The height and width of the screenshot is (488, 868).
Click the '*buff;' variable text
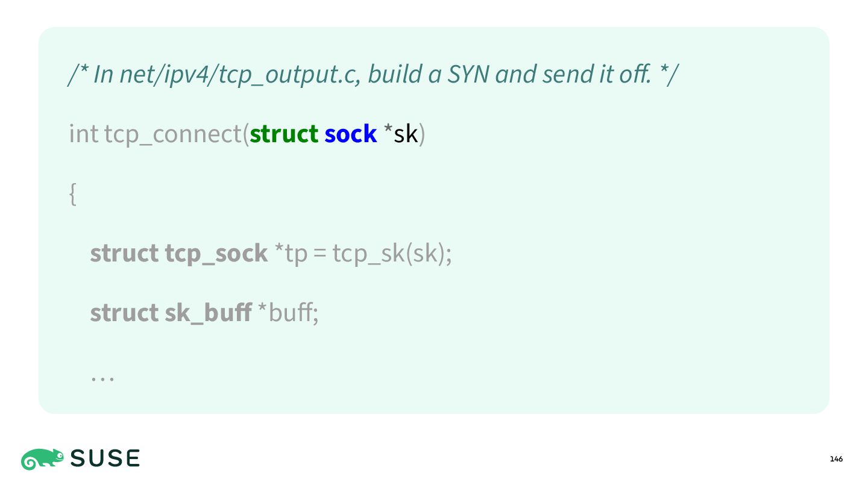click(x=288, y=313)
